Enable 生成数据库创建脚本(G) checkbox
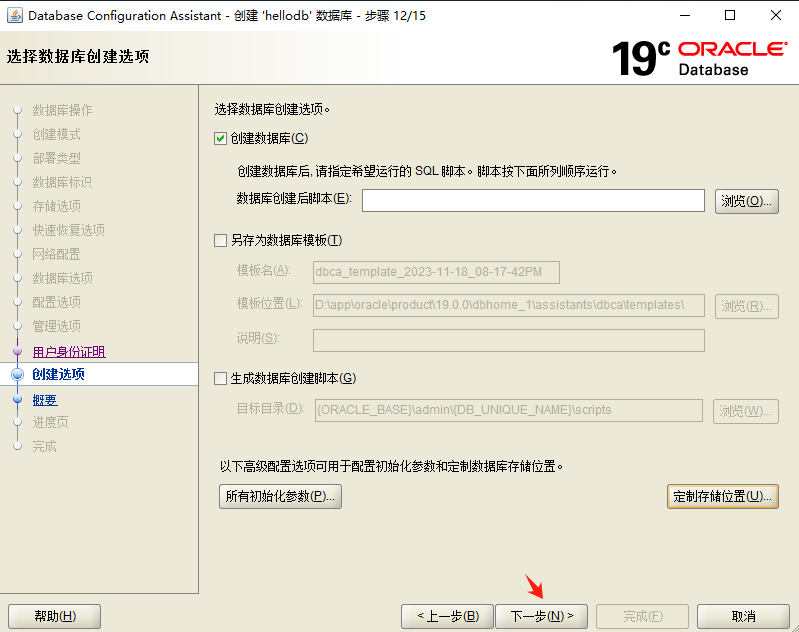799x632 pixels. pyautogui.click(x=220, y=379)
